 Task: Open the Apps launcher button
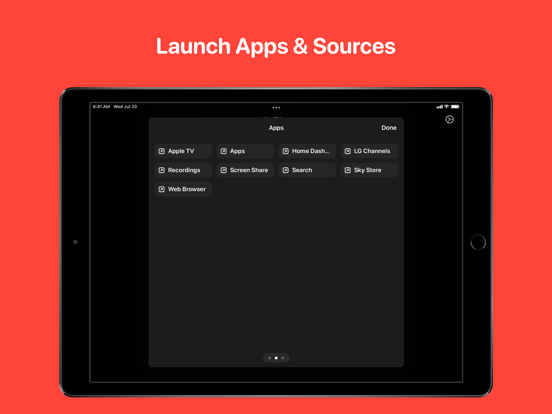(x=245, y=151)
